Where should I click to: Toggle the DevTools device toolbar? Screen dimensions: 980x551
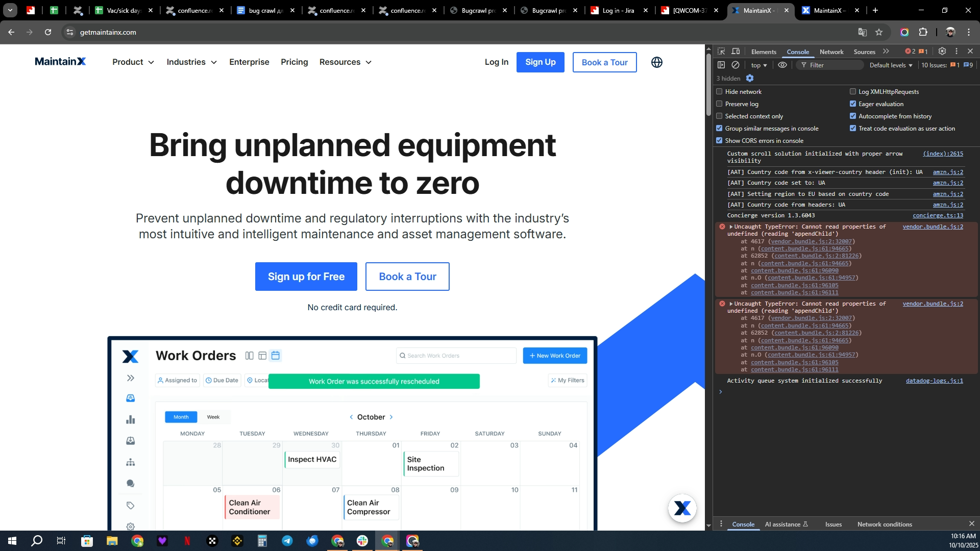point(736,52)
